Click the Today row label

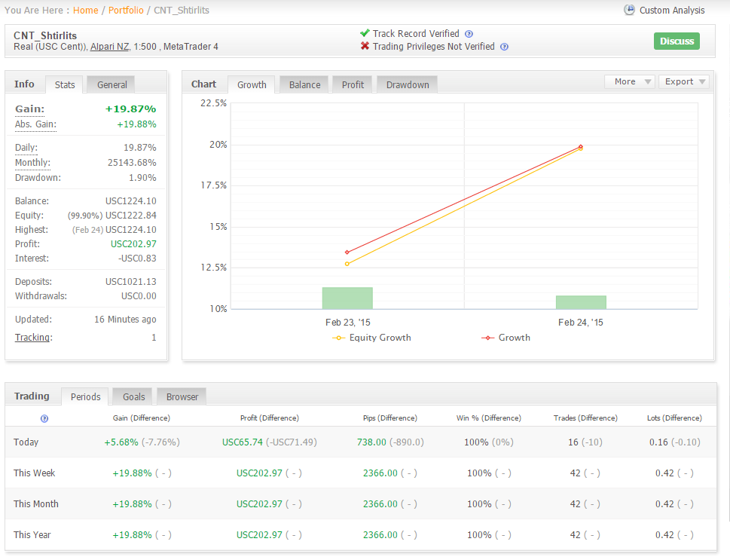[x=26, y=442]
